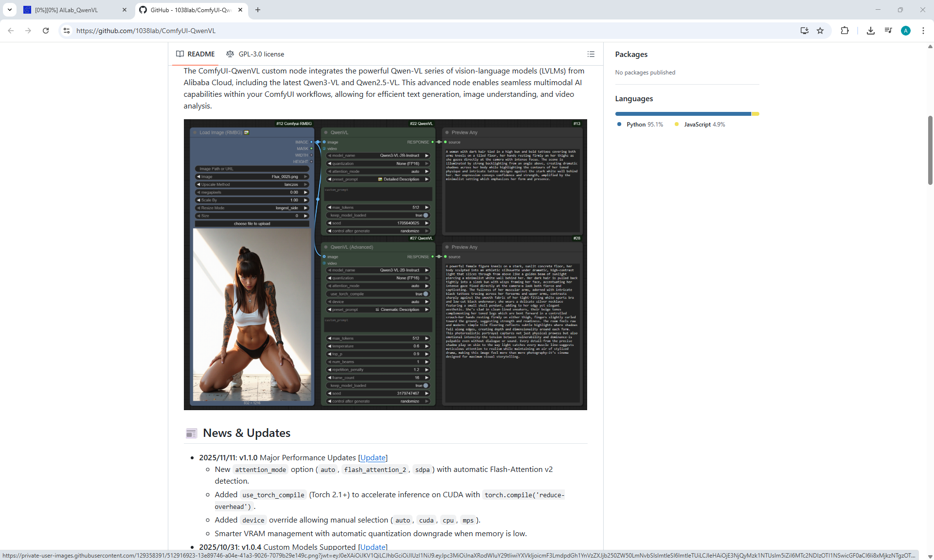
Task: Open the media control icon in toolbar
Action: [888, 31]
